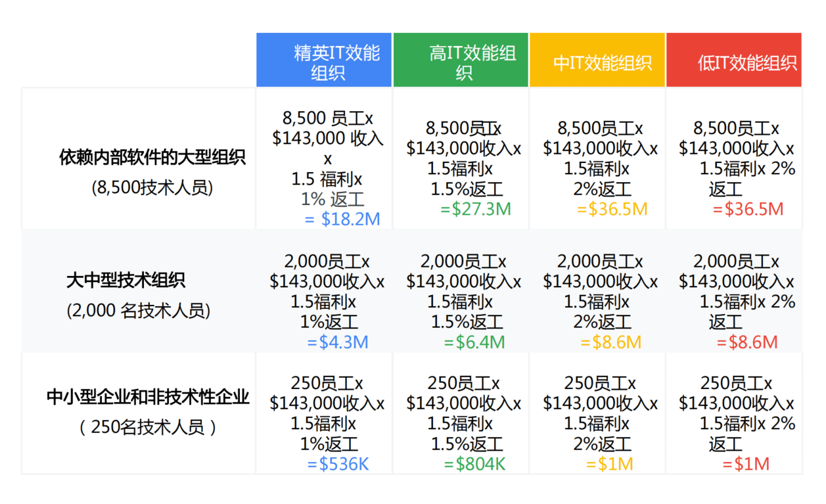Select the 2%返工 line above yellow =$36.5M

point(603,189)
